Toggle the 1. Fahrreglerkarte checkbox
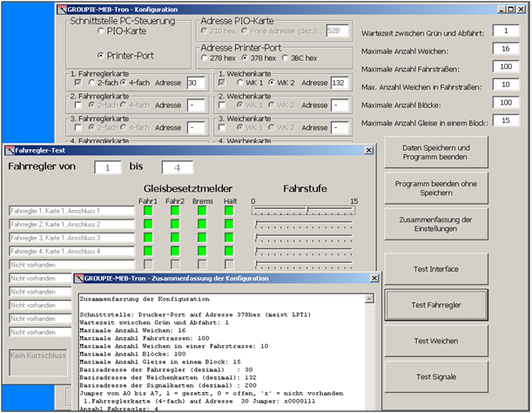532x413 pixels. coord(78,83)
